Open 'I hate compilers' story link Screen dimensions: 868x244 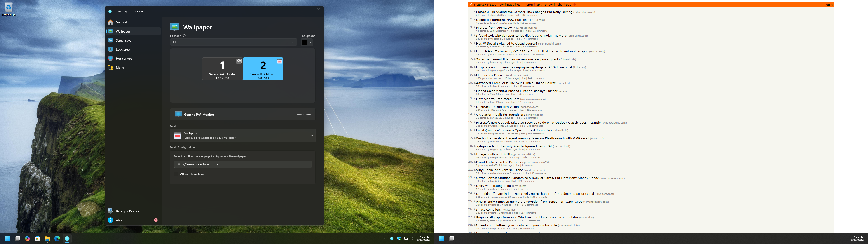tap(488, 210)
